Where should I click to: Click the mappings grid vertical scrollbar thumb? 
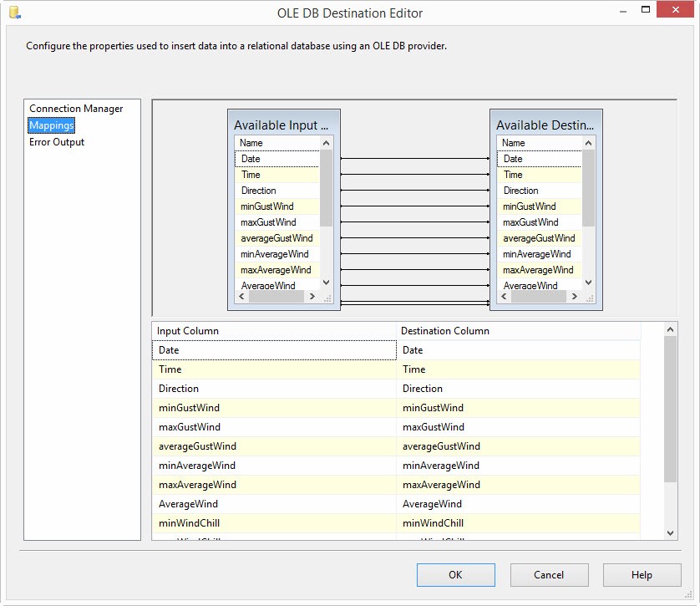(x=670, y=410)
